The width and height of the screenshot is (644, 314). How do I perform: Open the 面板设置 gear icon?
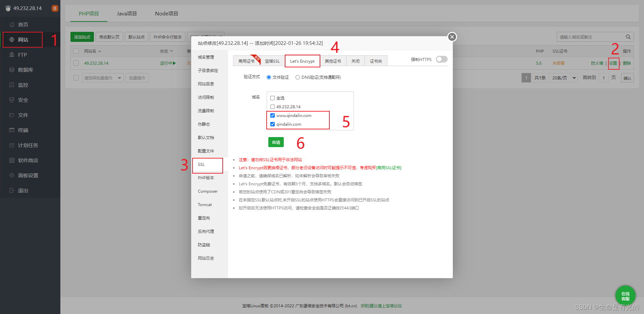tap(12, 175)
